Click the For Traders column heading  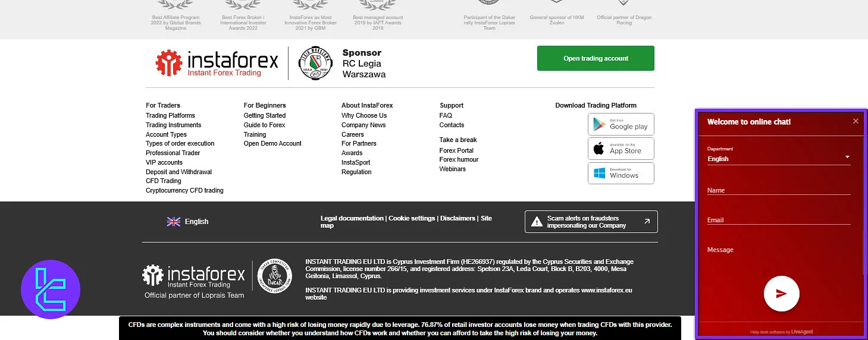tap(163, 105)
